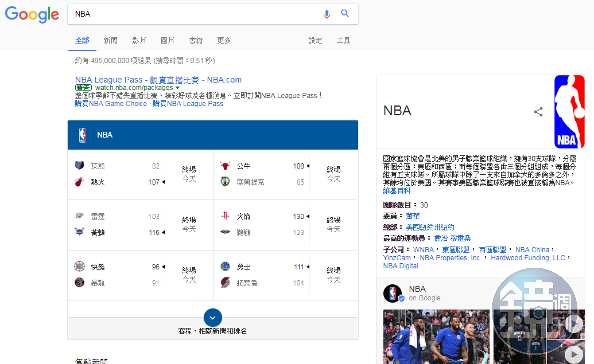Open 賽程、相關新聞和排名 section

coord(213,331)
